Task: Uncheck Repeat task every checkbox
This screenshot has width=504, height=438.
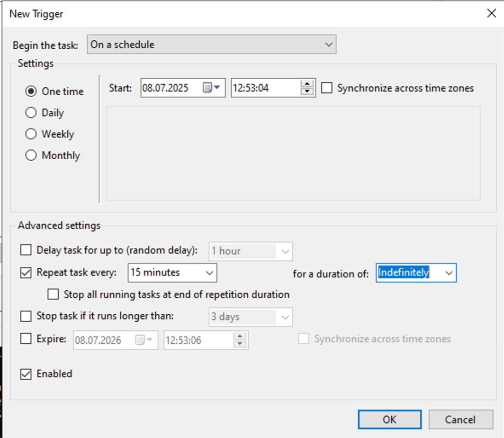Action: coord(27,273)
